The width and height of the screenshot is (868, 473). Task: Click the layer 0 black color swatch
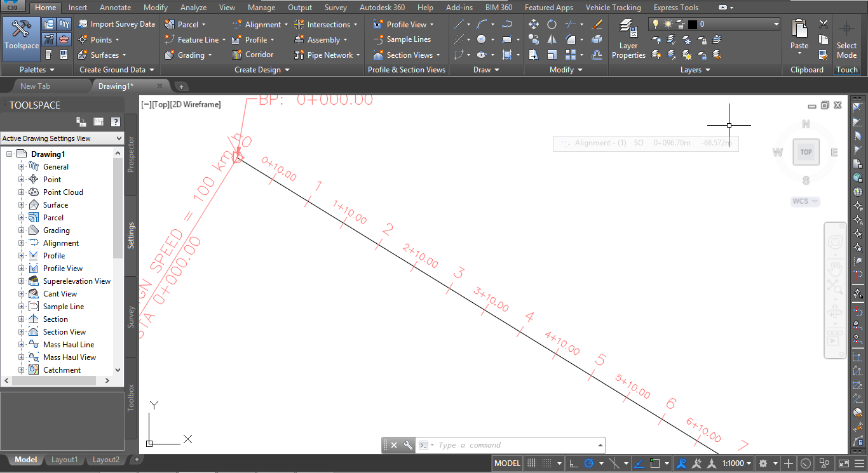click(x=693, y=24)
